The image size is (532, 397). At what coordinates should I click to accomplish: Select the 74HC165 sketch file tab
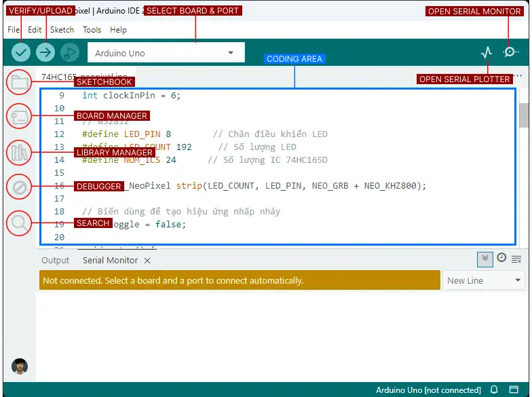[85, 77]
